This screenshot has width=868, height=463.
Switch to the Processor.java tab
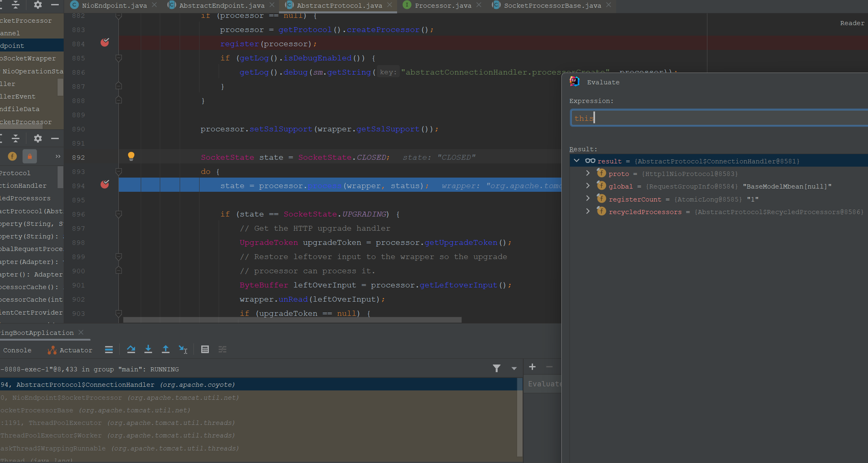[443, 5]
